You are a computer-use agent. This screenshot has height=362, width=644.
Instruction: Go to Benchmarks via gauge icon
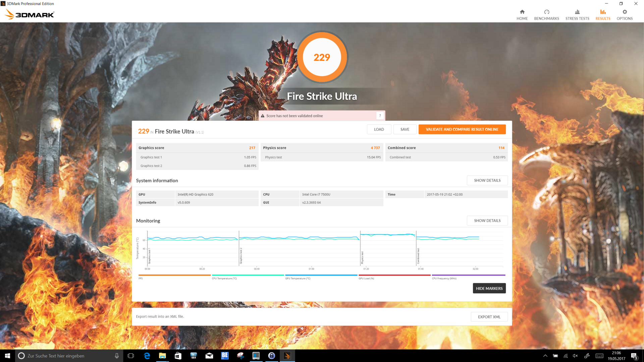pyautogui.click(x=546, y=12)
